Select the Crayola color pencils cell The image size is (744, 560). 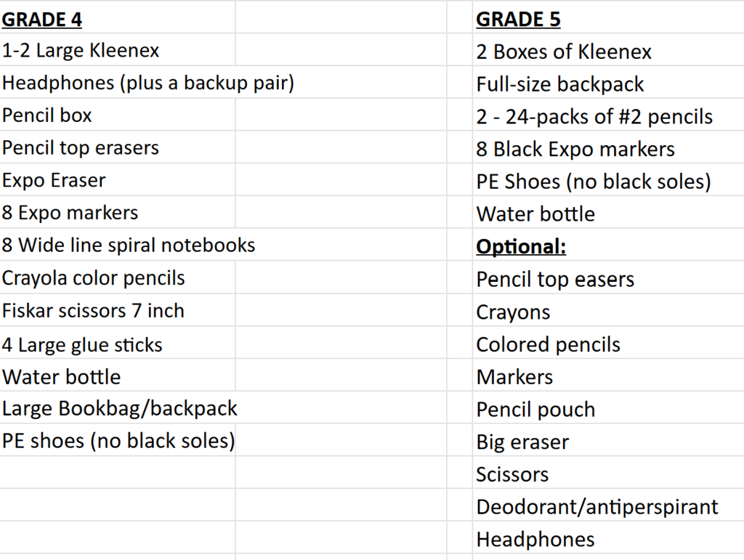pos(117,277)
